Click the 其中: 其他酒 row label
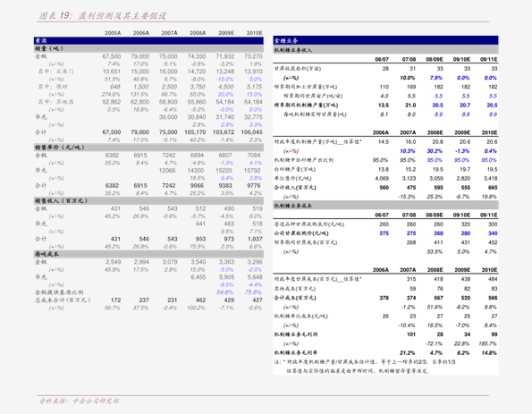 [x=55, y=102]
